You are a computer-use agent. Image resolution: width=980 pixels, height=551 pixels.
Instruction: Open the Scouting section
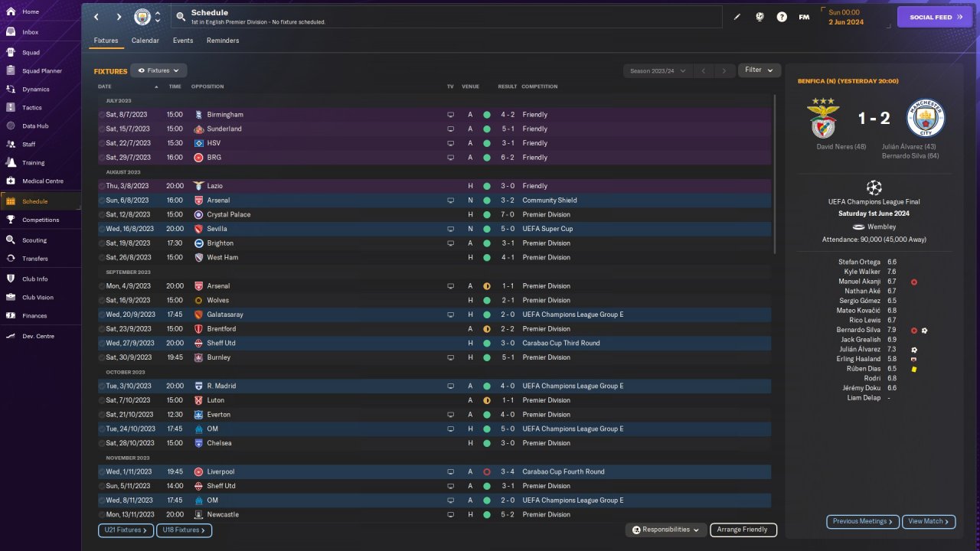coord(34,240)
